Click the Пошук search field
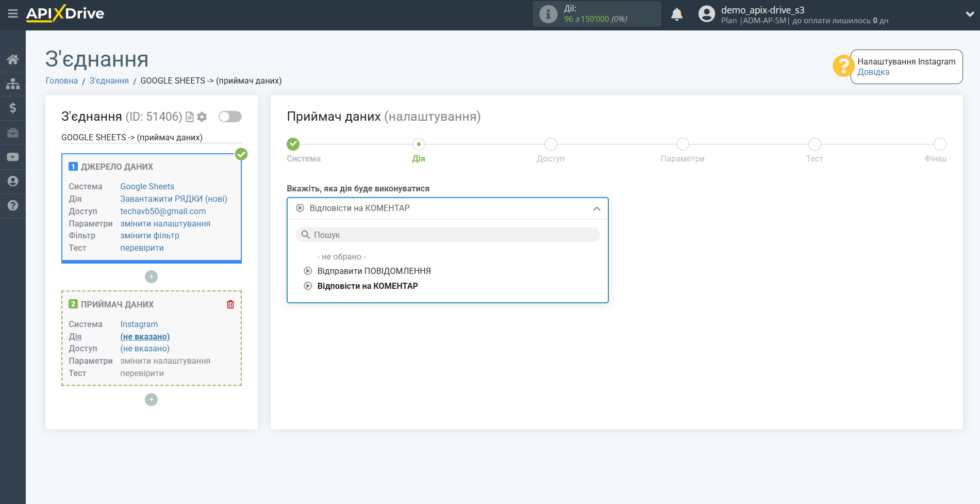The height and width of the screenshot is (504, 980). (447, 235)
